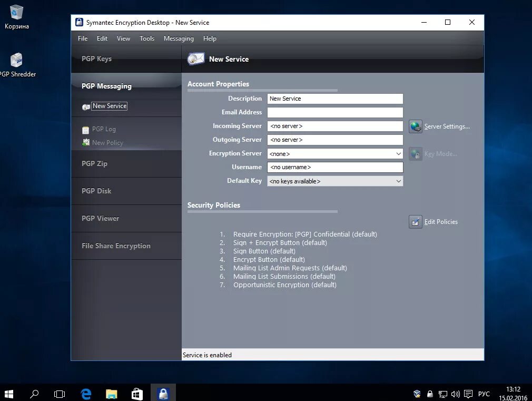Open Edit Policies
Screen dimensions: 532x401
[441, 222]
